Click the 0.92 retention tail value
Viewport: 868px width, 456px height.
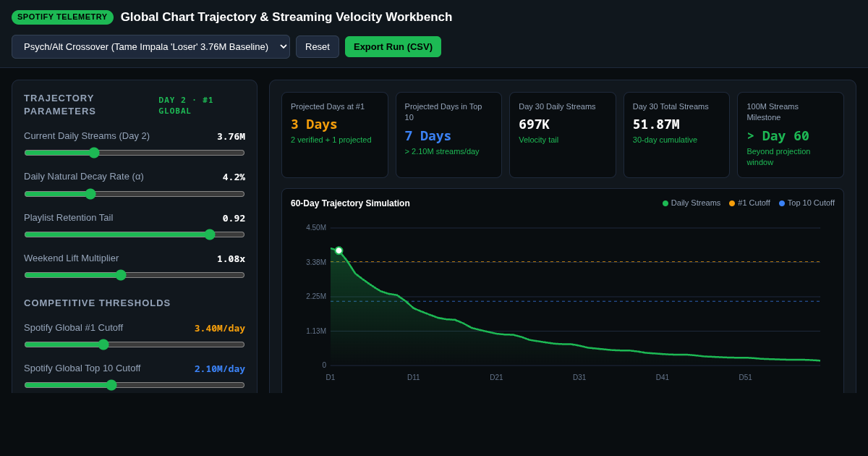tap(234, 218)
